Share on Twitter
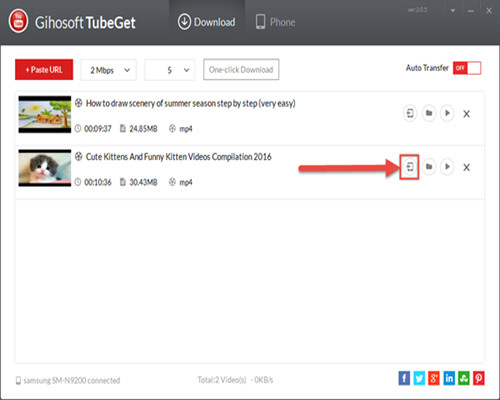This screenshot has width=500, height=400. point(419,378)
